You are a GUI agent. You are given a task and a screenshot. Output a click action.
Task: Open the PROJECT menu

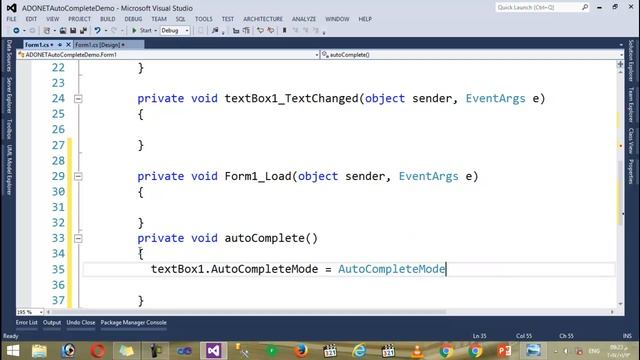pyautogui.click(x=79, y=19)
